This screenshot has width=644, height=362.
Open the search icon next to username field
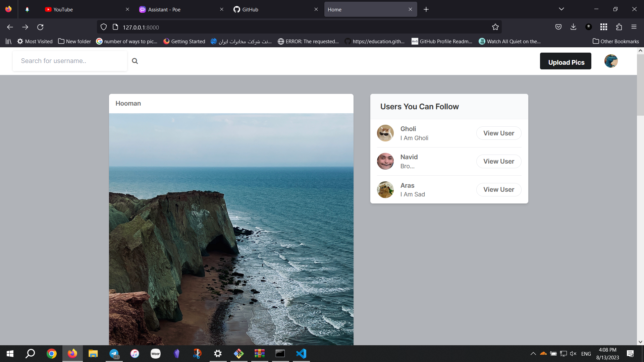pyautogui.click(x=135, y=61)
